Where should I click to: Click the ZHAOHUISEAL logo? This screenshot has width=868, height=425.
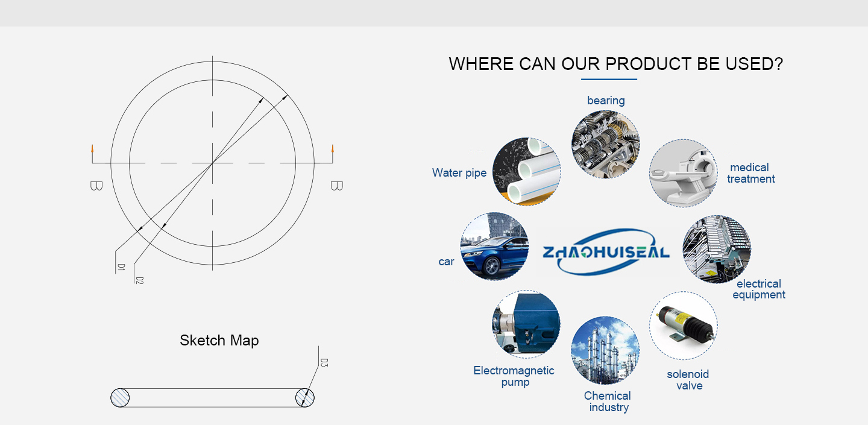click(606, 251)
